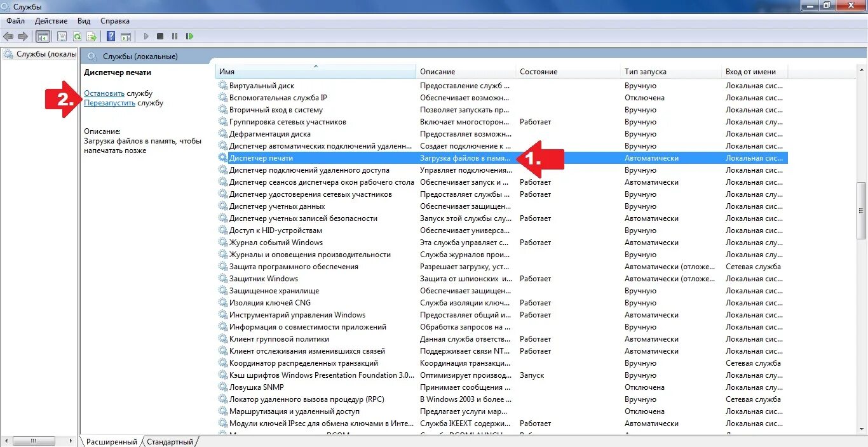Image resolution: width=868 pixels, height=447 pixels.
Task: Click gear icon of Диспетчер учетных данных
Action: 222,206
